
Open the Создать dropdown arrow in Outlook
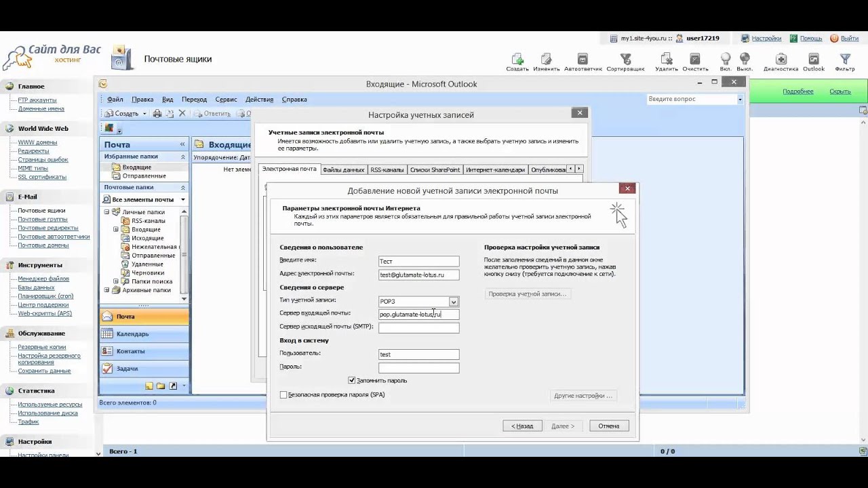[x=144, y=114]
